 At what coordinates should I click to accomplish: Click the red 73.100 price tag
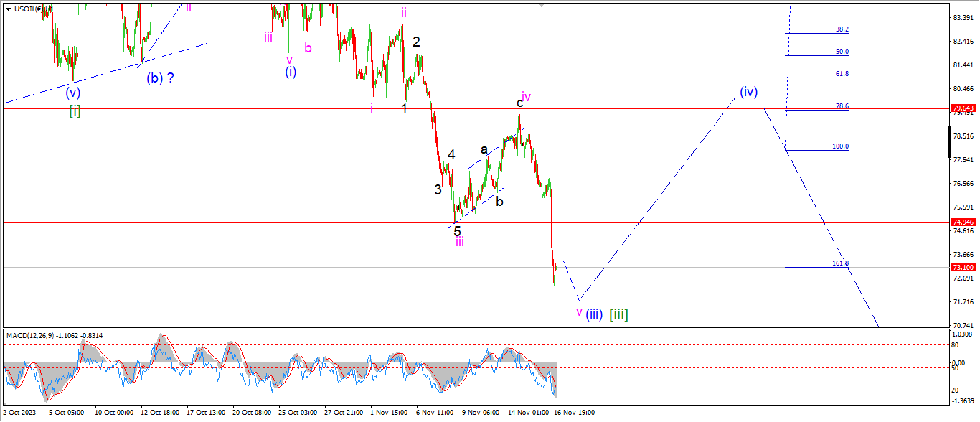[962, 268]
